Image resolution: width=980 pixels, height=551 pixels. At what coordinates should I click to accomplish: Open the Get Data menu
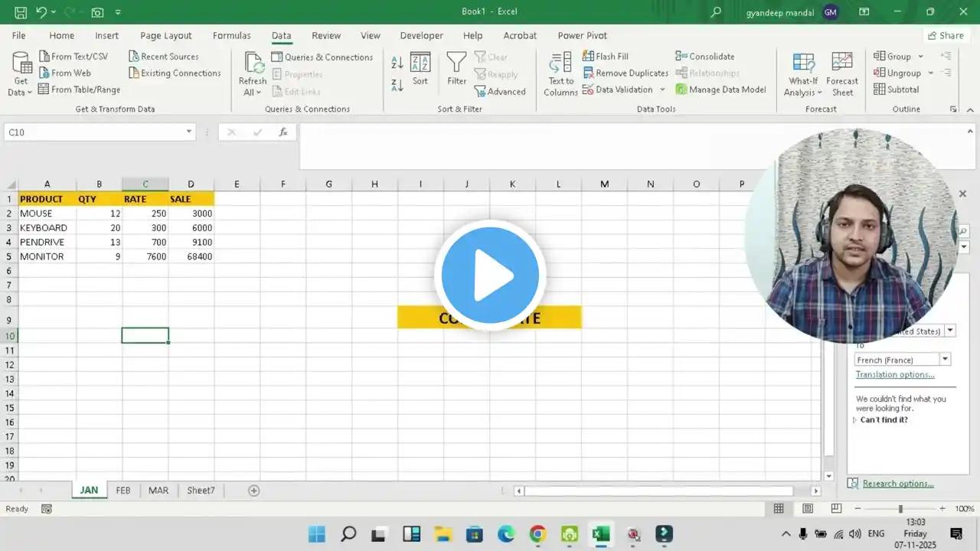coord(21,74)
